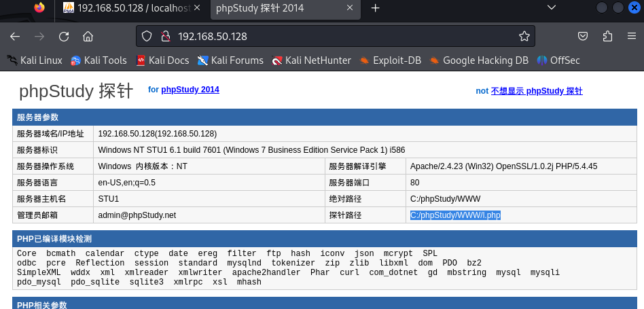Open the Extensions puzzle icon
Viewport: 644px width, 309px height.
click(607, 36)
